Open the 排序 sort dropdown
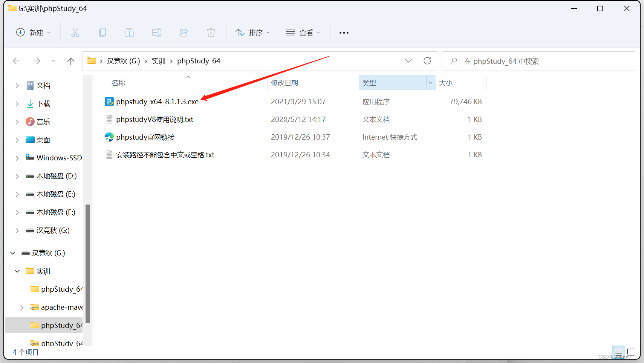The width and height of the screenshot is (644, 363). click(252, 32)
